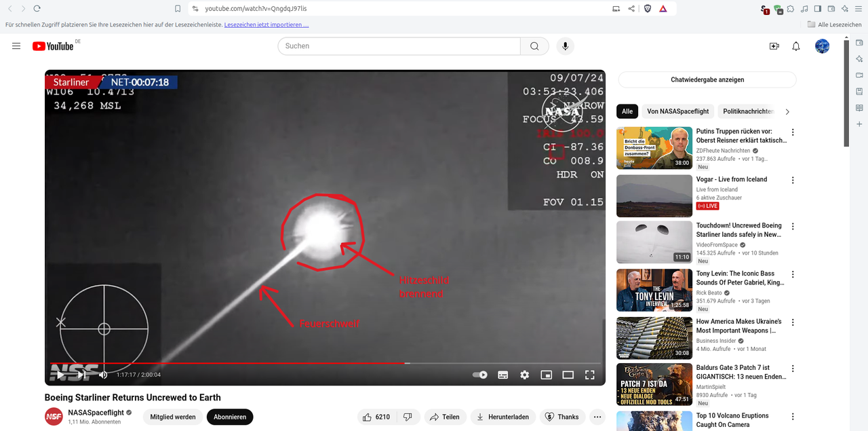Screen dimensions: 868x431
Task: Start voice search with the microphone
Action: click(x=565, y=46)
